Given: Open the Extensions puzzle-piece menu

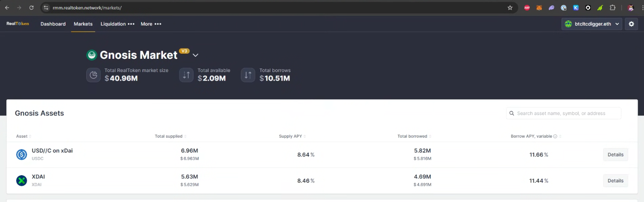Looking at the screenshot, I should pos(612,8).
